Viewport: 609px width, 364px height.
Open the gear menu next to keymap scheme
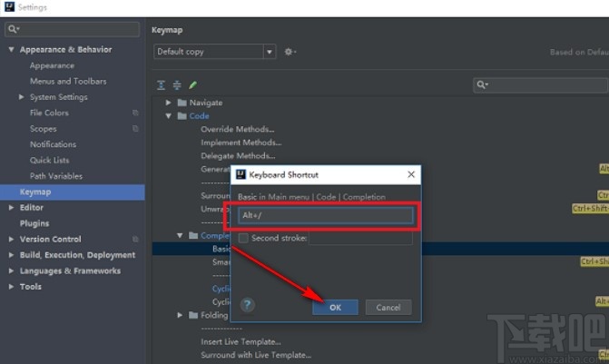pyautogui.click(x=290, y=52)
